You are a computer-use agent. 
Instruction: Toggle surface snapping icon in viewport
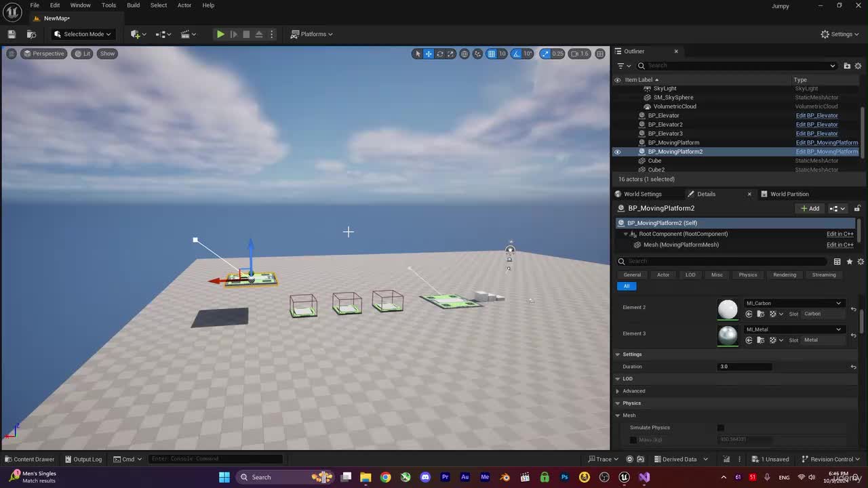point(478,54)
